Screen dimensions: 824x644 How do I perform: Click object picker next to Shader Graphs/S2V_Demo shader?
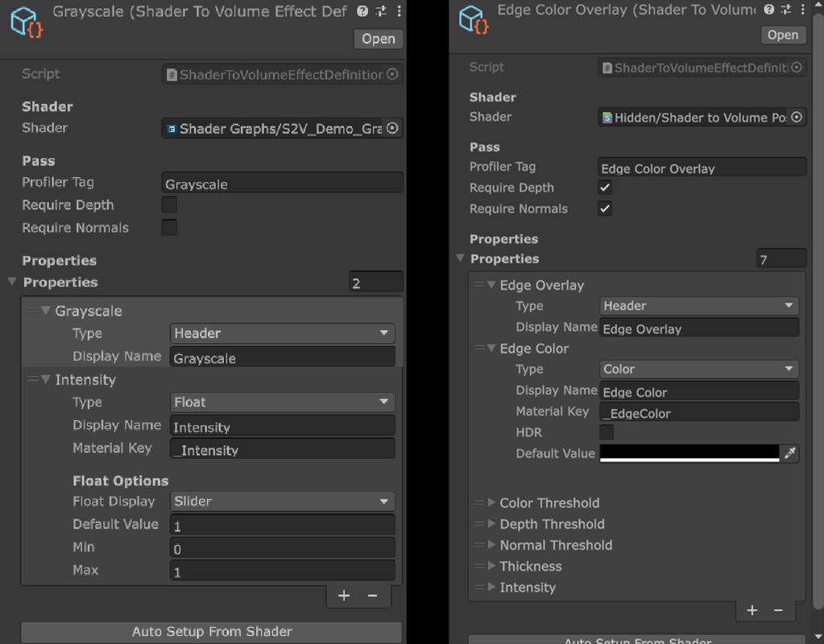[x=392, y=128]
